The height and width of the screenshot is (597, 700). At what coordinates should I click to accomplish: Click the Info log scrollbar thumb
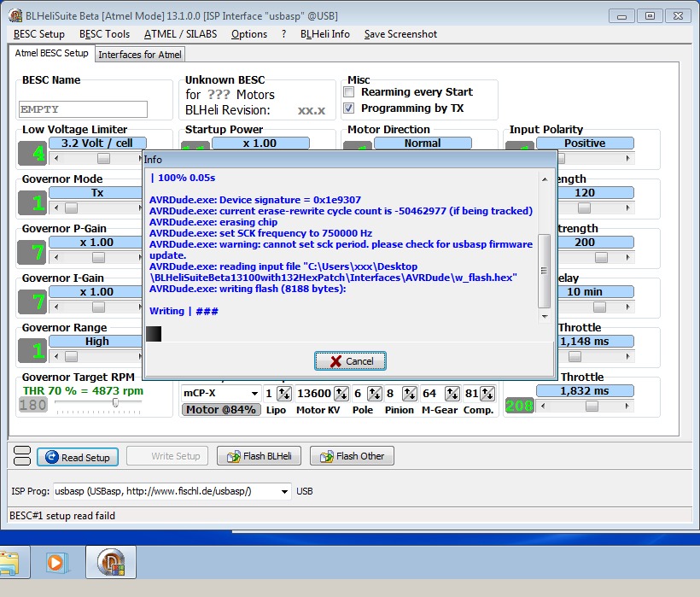tap(544, 271)
